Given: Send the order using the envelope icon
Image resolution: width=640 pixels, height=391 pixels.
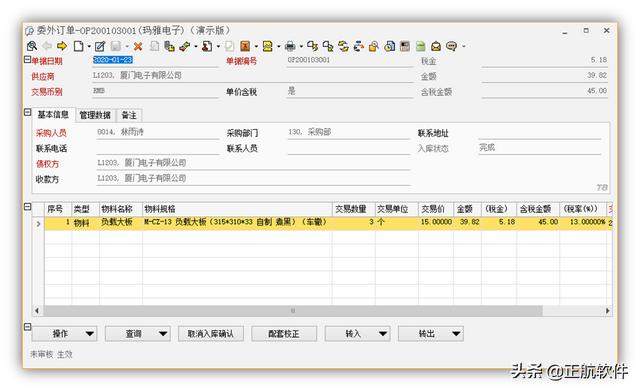Looking at the screenshot, I should (436, 46).
